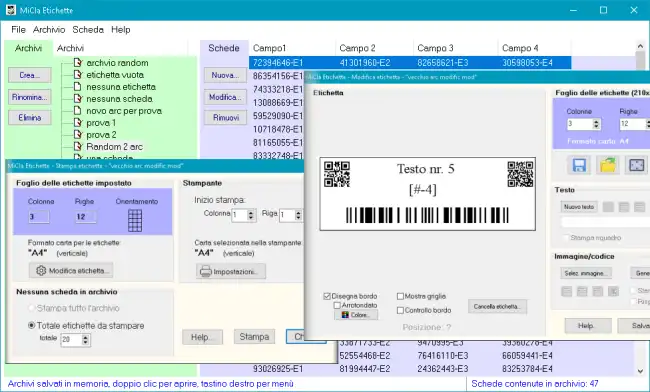Click the Rinomina... button
This screenshot has width=650, height=392.
[29, 97]
